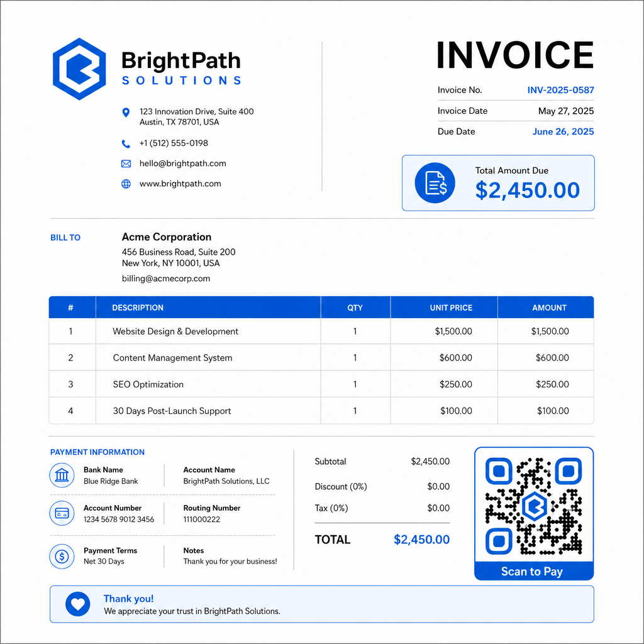Click the payment terms dollar icon
The height and width of the screenshot is (644, 644).
[62, 557]
